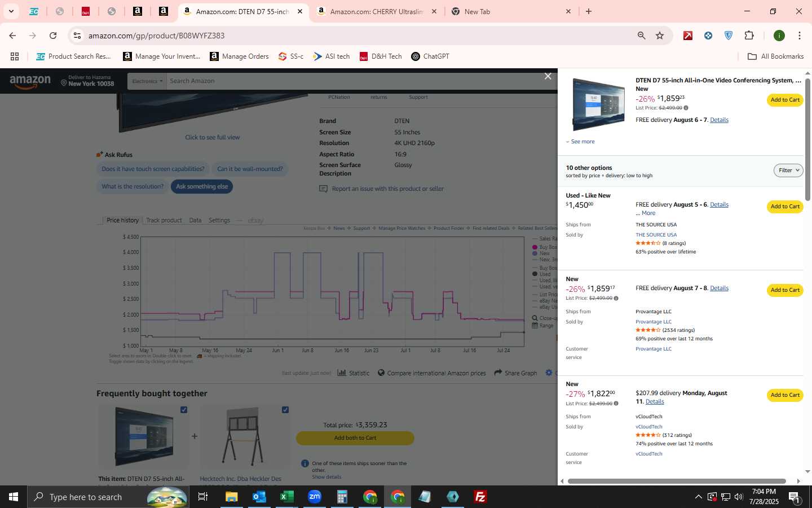Open a new browser tab plus
The image size is (812, 508).
589,11
